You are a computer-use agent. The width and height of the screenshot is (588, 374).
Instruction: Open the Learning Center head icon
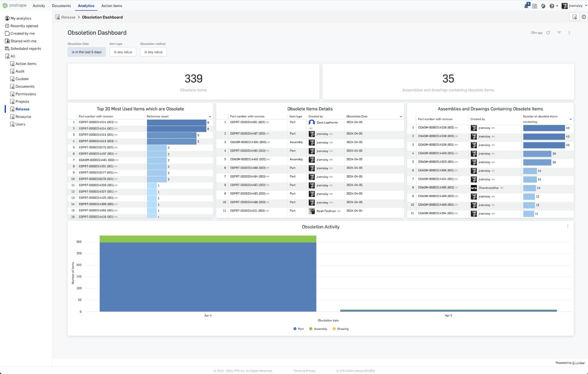[543, 6]
